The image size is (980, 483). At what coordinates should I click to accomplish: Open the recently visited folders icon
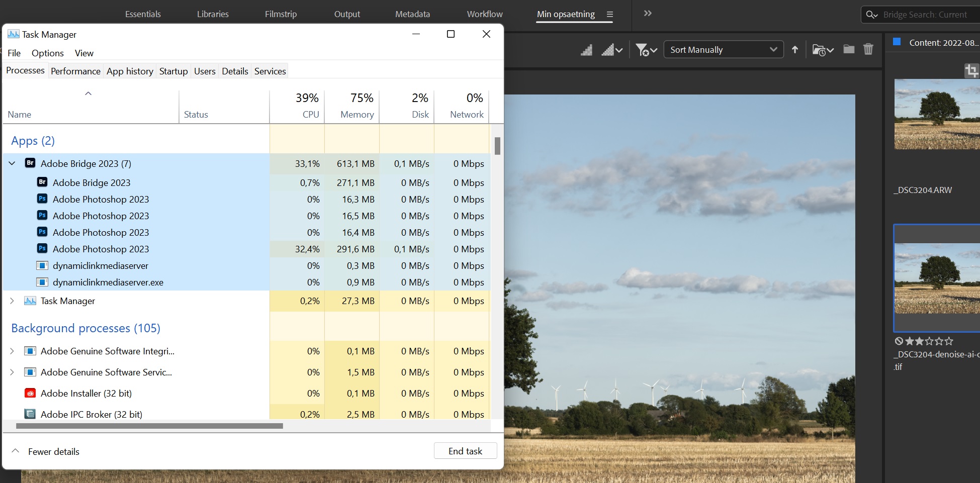(820, 50)
